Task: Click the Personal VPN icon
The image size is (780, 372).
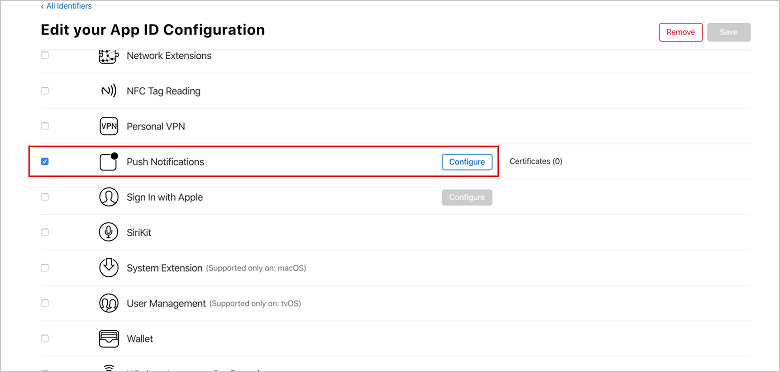Action: [x=108, y=126]
